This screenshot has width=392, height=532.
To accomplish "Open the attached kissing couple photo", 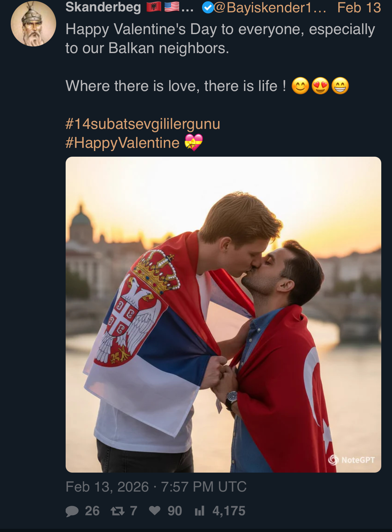I will tap(223, 314).
